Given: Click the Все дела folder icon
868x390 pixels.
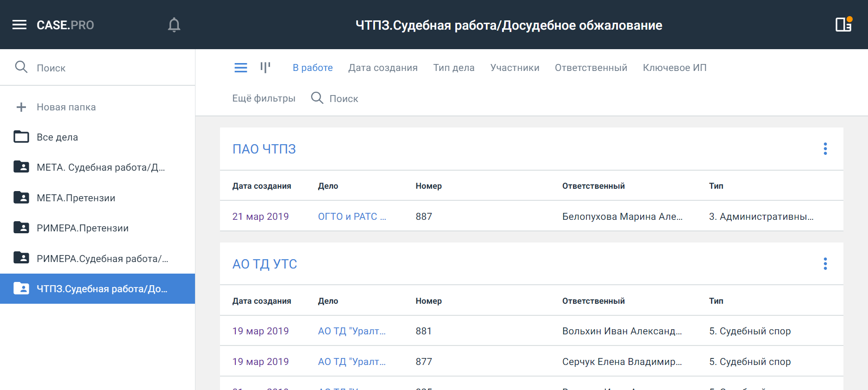Looking at the screenshot, I should (21, 137).
